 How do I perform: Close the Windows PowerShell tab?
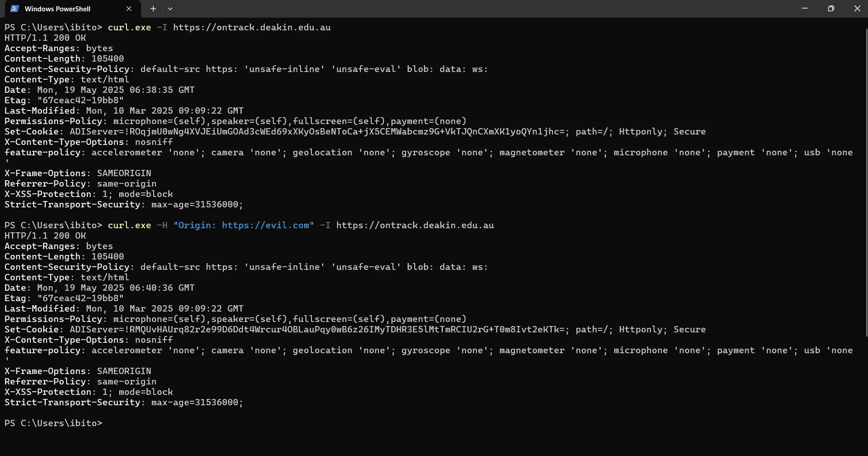[129, 8]
